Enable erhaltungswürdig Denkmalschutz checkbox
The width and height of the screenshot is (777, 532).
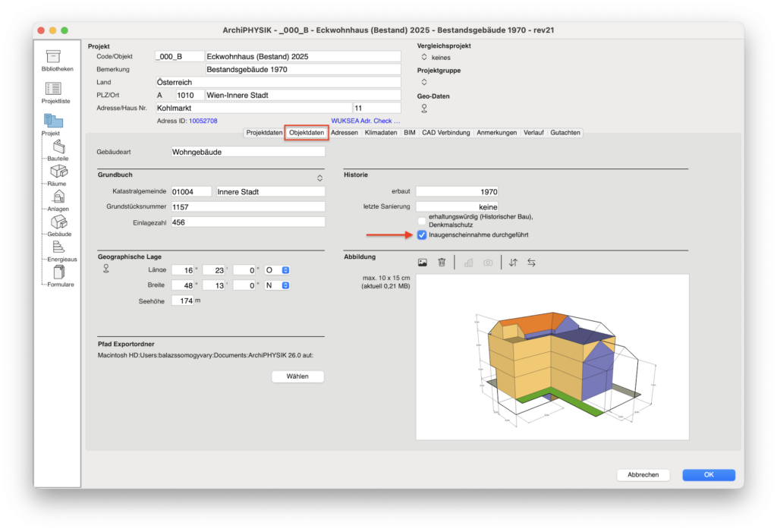422,221
